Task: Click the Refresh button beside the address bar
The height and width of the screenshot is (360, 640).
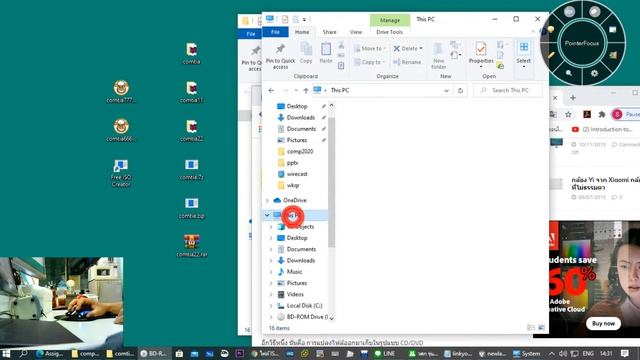Action: coord(460,90)
